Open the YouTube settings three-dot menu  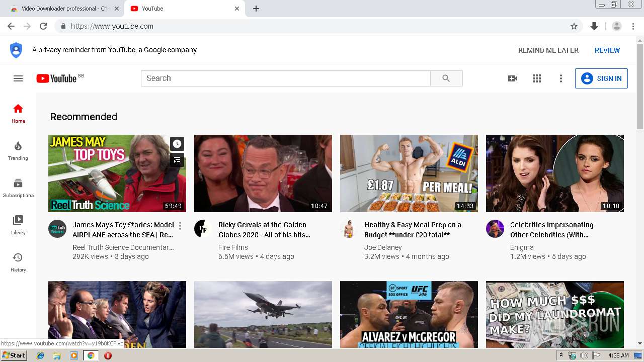561,78
